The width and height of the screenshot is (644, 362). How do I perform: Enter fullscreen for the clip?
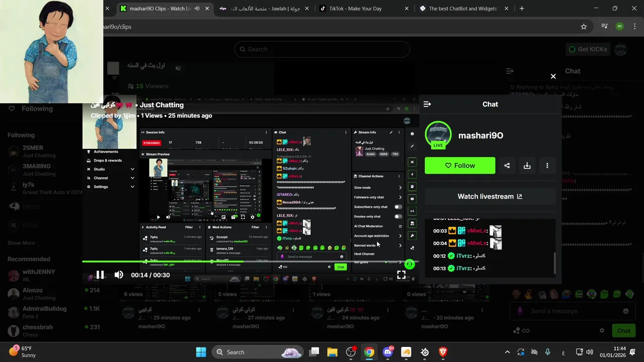401,275
